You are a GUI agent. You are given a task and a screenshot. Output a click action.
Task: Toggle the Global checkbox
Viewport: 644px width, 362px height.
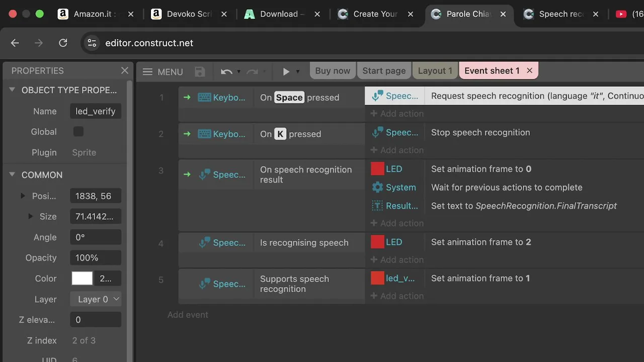(78, 132)
